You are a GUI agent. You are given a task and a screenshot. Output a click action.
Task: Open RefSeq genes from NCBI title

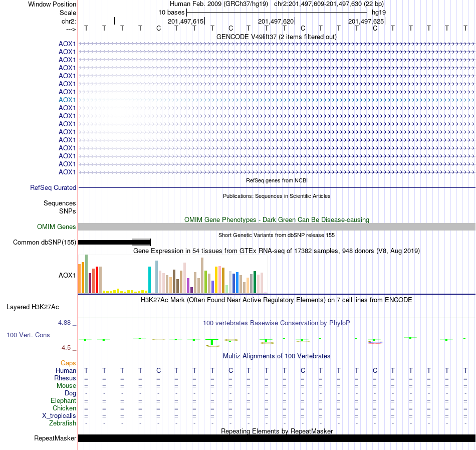[277, 180]
